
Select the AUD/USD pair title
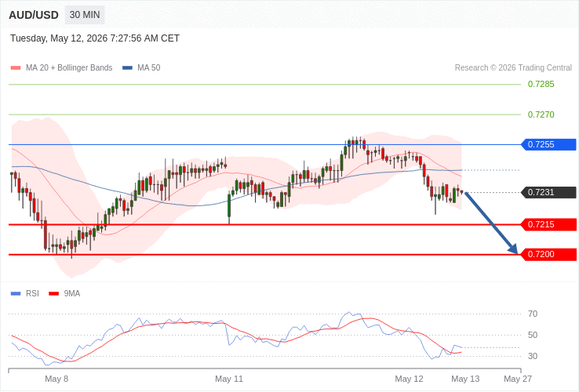34,15
